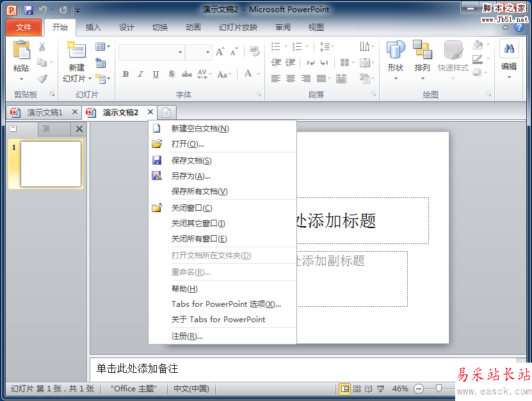
Task: Close the 演示文稿2 document tab
Action: pyautogui.click(x=150, y=111)
